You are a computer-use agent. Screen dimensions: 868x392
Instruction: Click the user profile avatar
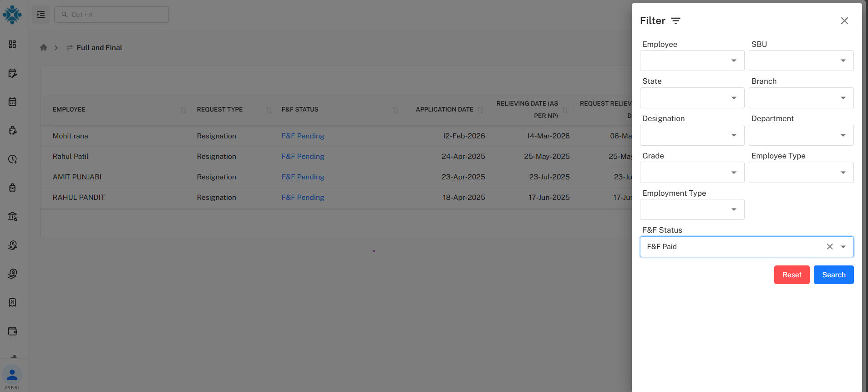point(12,375)
